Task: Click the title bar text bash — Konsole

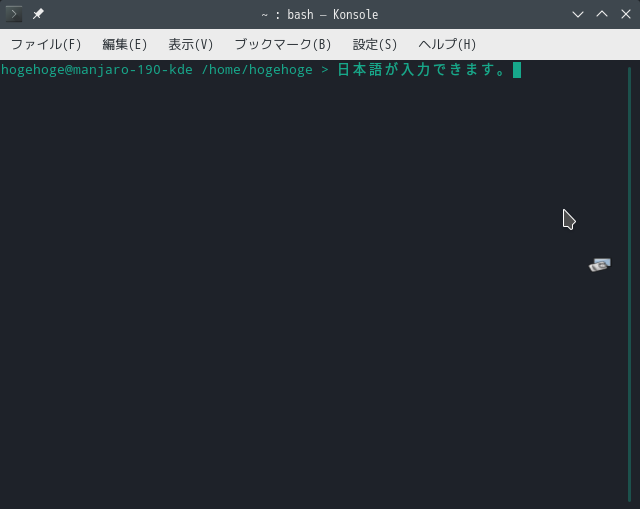Action: pos(333,15)
